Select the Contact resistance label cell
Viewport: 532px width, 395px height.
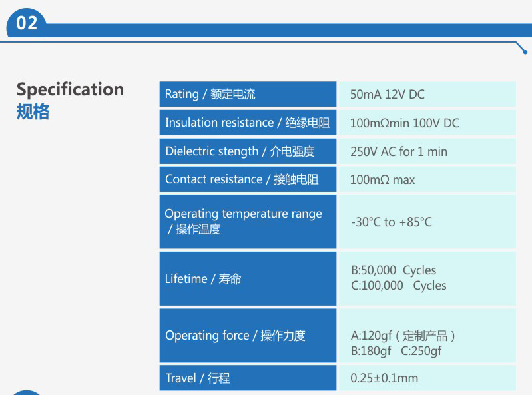tap(248, 179)
